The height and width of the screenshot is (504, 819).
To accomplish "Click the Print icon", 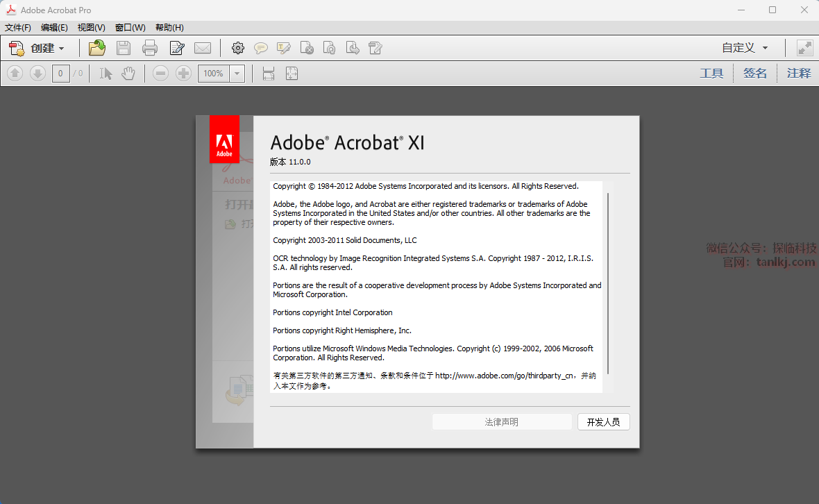I will click(150, 48).
